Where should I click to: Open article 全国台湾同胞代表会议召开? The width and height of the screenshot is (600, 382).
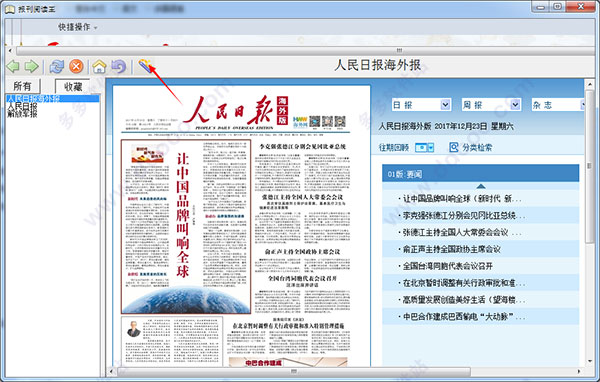(448, 266)
